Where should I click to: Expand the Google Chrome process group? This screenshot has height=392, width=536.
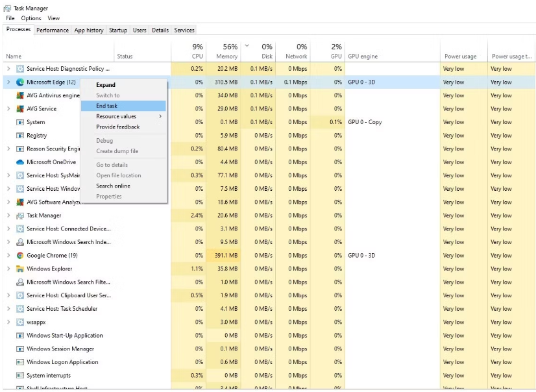8,256
